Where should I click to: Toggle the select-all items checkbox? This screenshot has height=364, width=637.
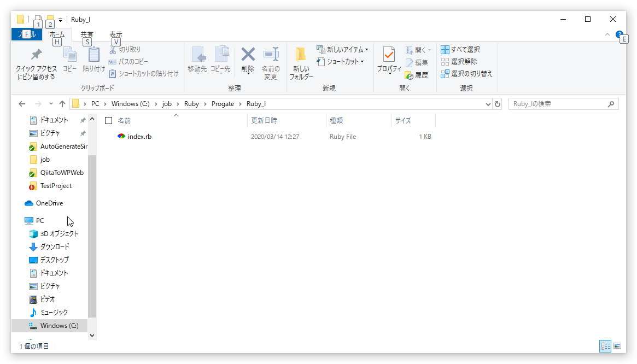tap(108, 121)
